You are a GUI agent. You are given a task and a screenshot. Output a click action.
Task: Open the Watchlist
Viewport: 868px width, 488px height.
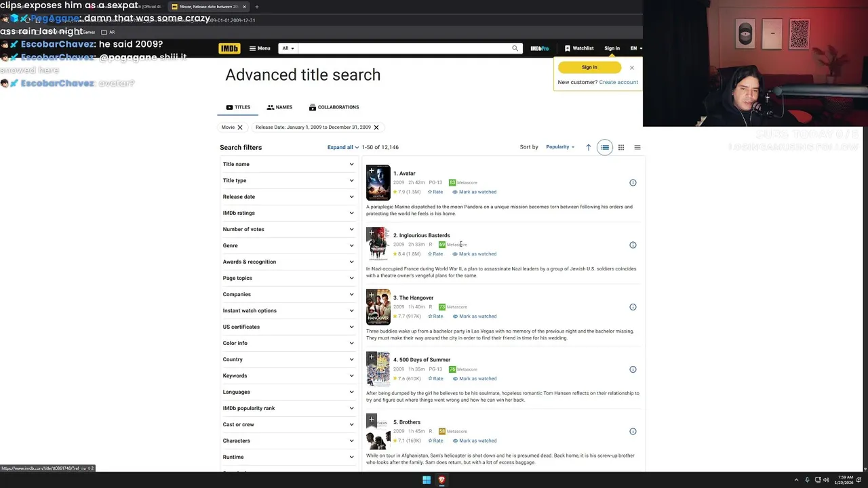point(579,48)
